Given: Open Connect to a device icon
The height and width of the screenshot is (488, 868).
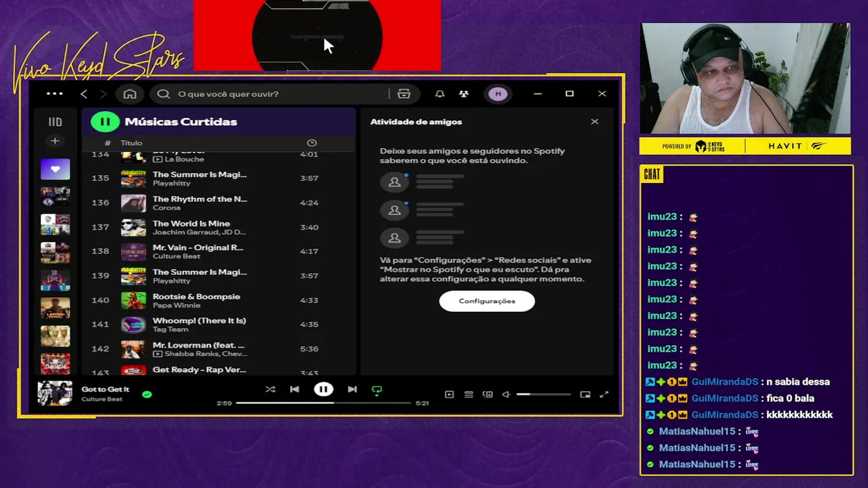Looking at the screenshot, I should point(487,394).
